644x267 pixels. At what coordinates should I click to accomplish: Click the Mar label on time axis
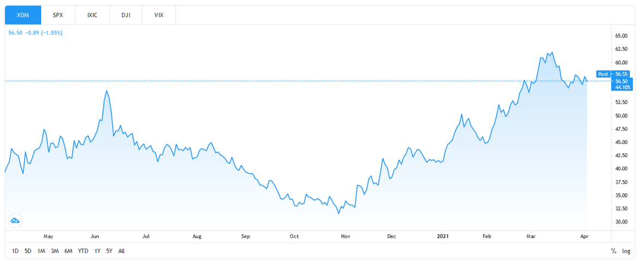click(532, 236)
